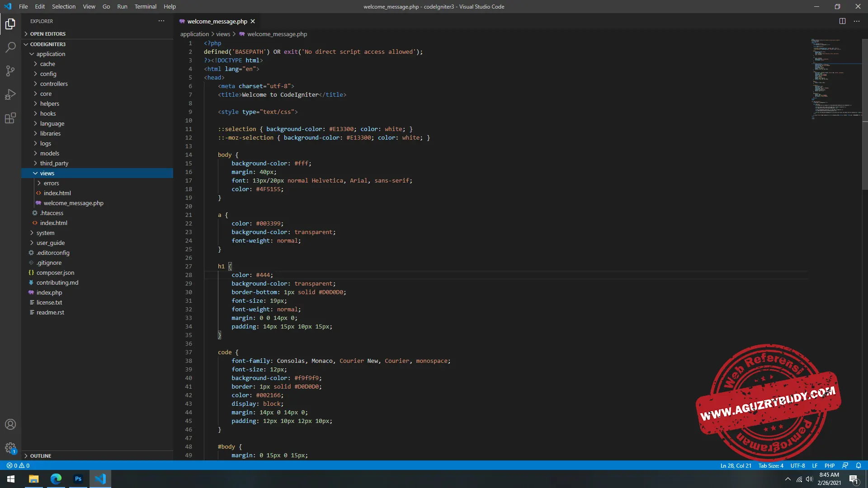Click the feedback icon in status bar

[x=845, y=465]
